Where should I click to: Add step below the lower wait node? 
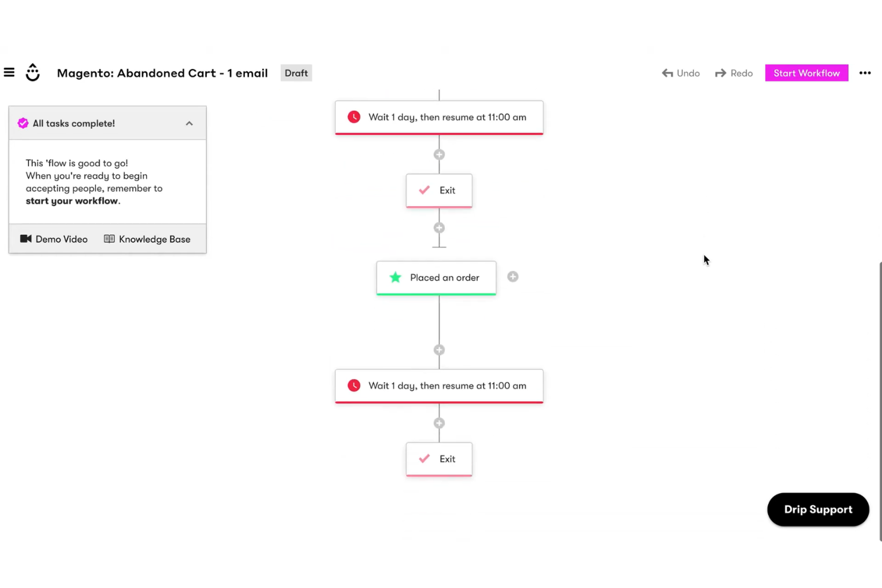[x=439, y=423]
